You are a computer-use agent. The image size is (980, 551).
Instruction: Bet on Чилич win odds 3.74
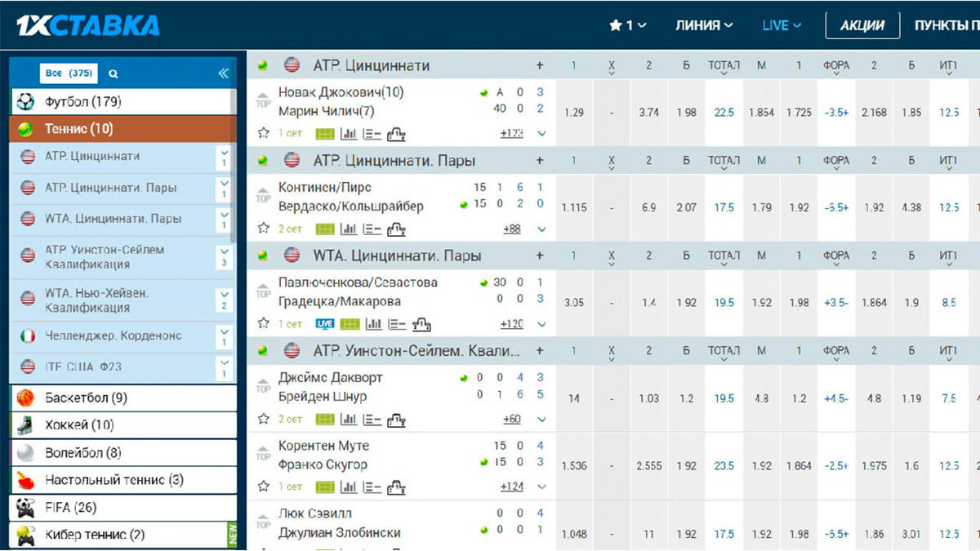(x=649, y=113)
